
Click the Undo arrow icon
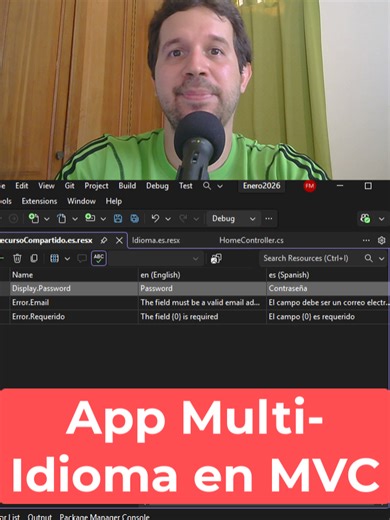point(155,219)
